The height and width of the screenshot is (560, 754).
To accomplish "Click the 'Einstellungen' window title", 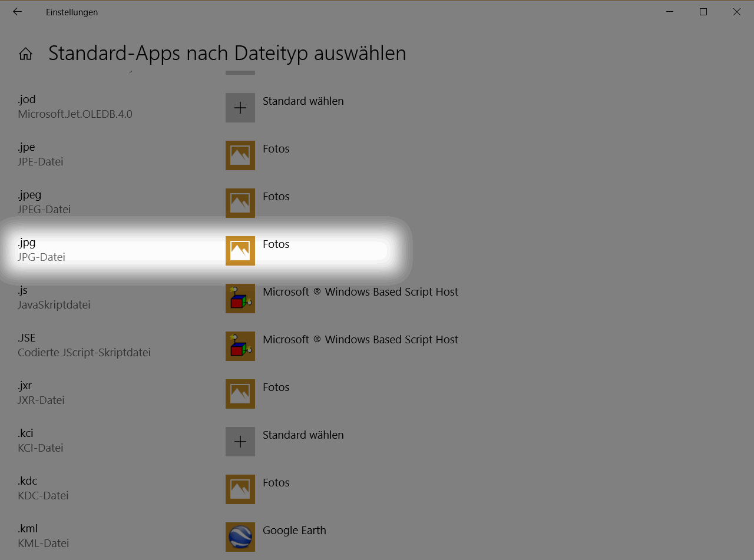I will click(72, 12).
